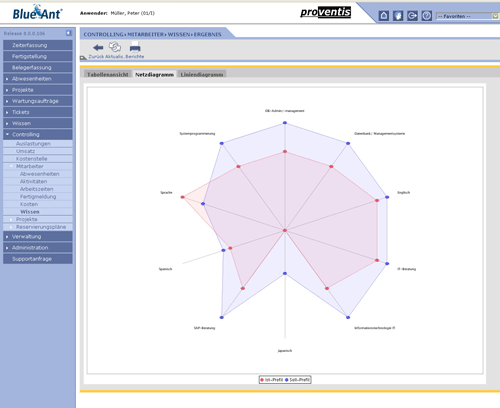The height and width of the screenshot is (408, 500).
Task: Click the Zurück back arrow icon
Action: pyautogui.click(x=98, y=48)
